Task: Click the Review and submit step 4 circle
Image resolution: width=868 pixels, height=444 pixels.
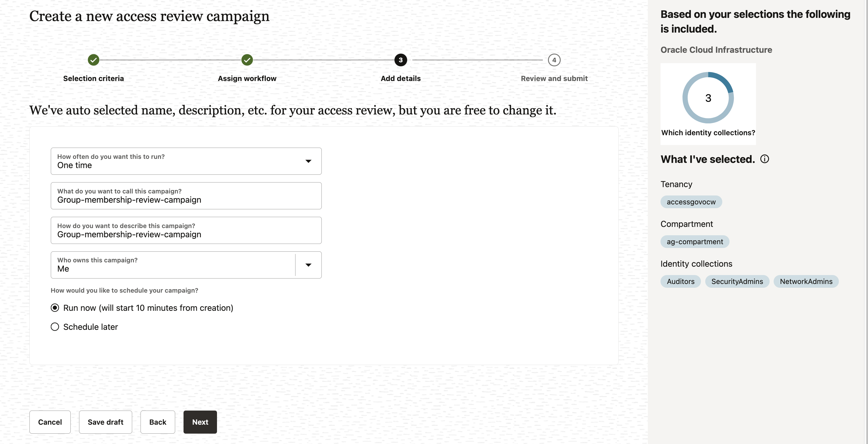Action: (x=554, y=60)
